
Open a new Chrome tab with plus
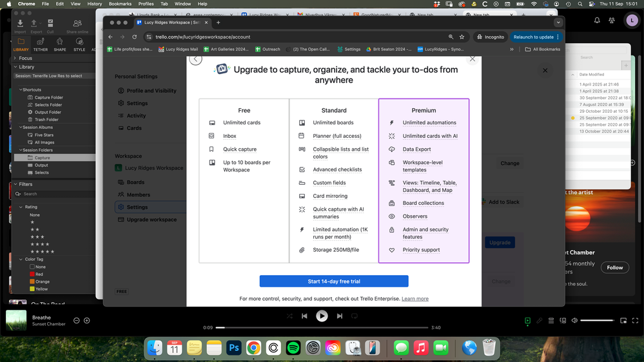[218, 23]
